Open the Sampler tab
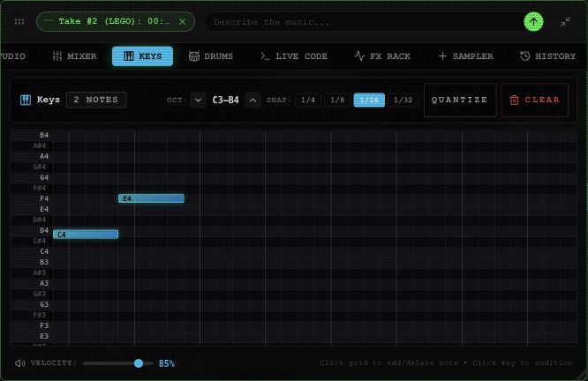588x381 pixels. 466,56
